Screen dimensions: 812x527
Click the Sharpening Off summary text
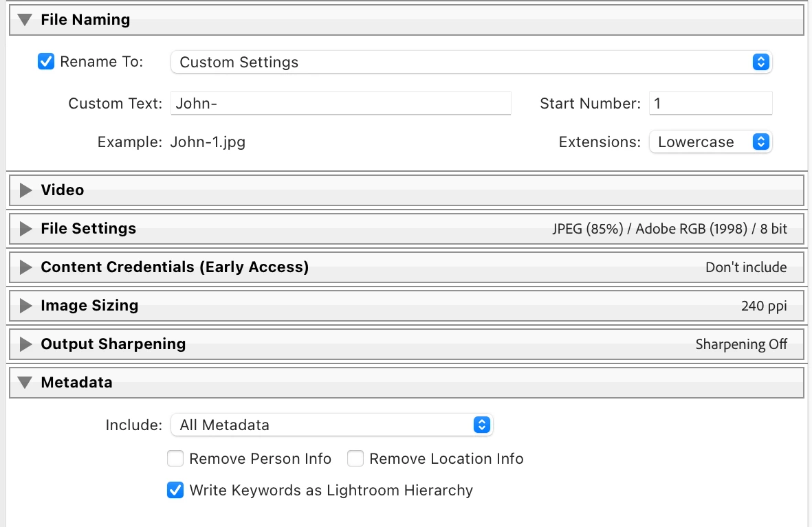[740, 344]
